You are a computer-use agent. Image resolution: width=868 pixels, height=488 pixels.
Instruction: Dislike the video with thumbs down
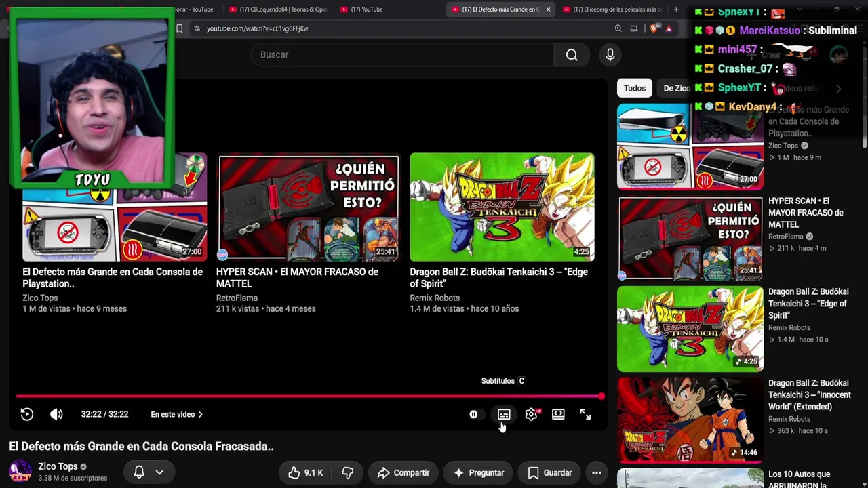348,472
